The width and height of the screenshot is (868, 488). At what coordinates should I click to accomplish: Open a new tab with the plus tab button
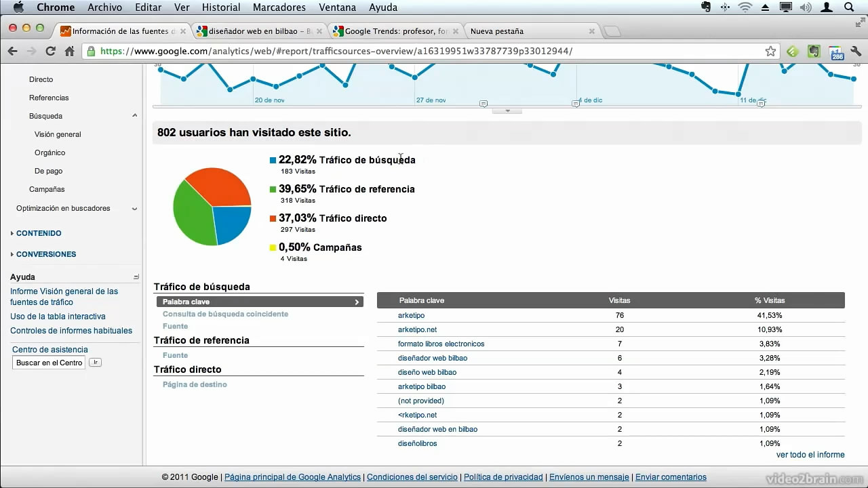pos(612,31)
